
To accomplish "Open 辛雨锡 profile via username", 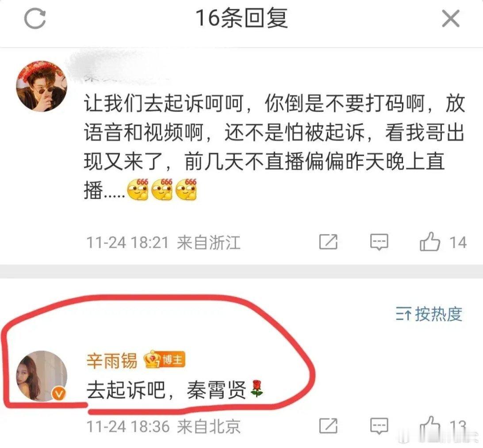I will pos(111,361).
